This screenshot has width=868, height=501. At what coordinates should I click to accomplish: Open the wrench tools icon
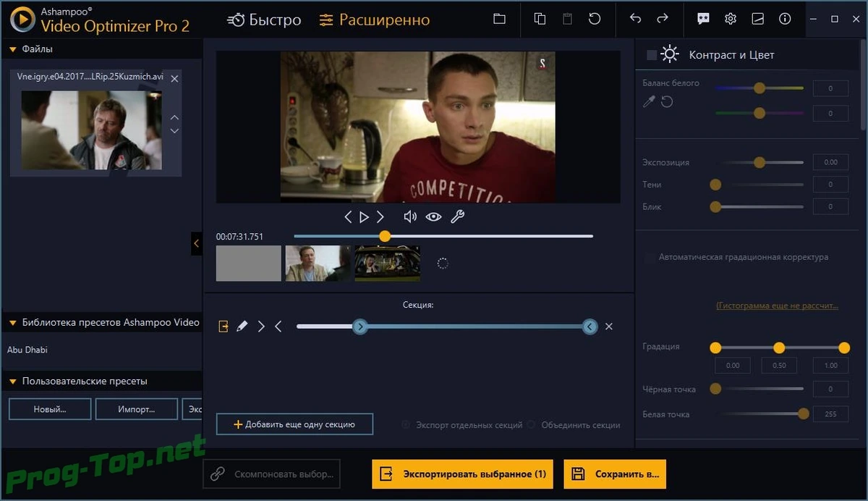457,216
